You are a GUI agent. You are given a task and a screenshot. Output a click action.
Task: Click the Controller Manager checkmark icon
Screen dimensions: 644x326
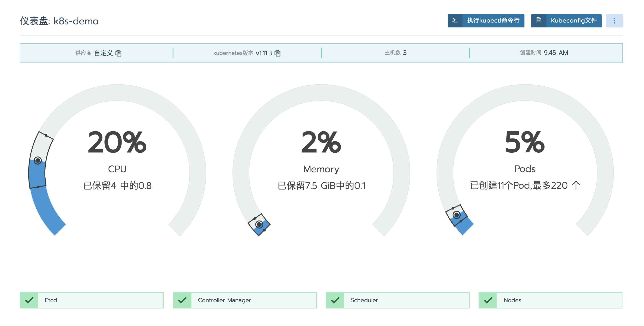(x=182, y=300)
